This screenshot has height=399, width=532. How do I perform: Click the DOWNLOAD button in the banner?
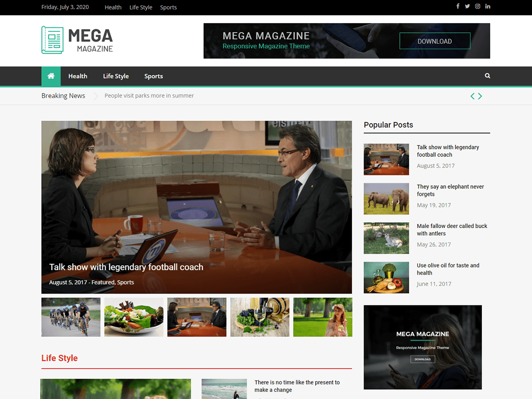[434, 41]
